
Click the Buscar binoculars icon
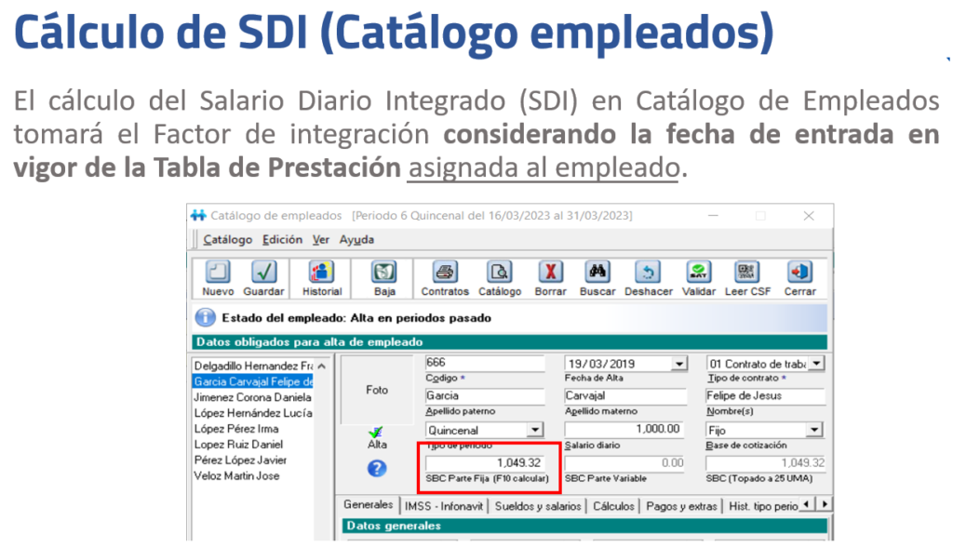pyautogui.click(x=597, y=273)
